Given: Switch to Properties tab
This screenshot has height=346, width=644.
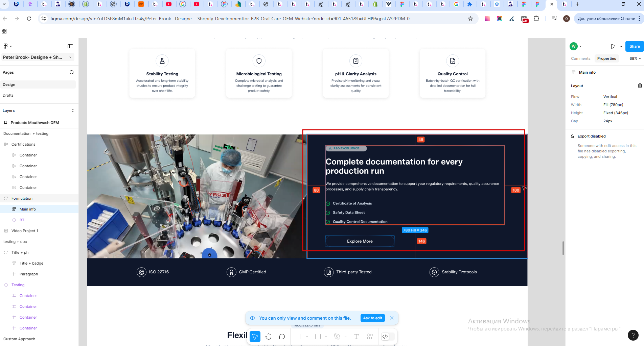Looking at the screenshot, I should coord(606,58).
